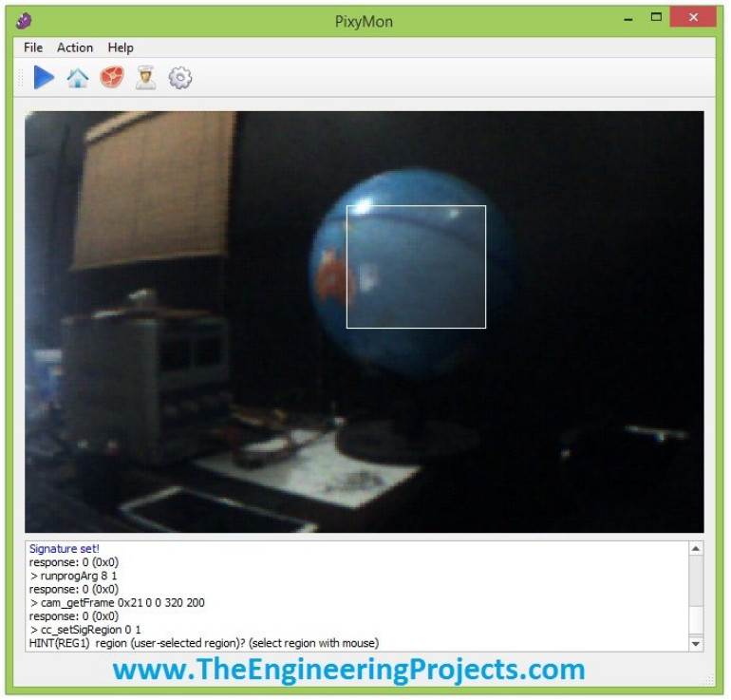Click the TheEngineeringProjects.com watermark link

(348, 670)
